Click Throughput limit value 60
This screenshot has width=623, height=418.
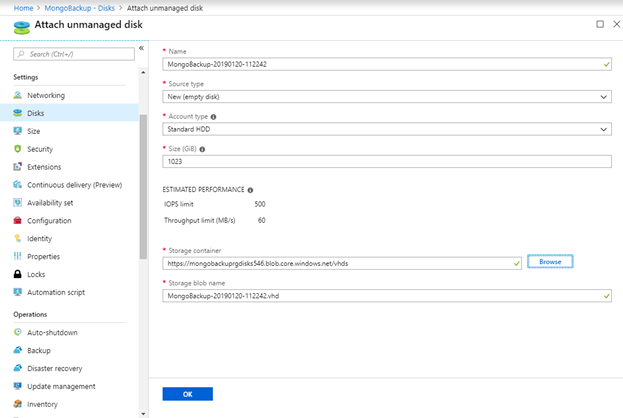click(261, 221)
